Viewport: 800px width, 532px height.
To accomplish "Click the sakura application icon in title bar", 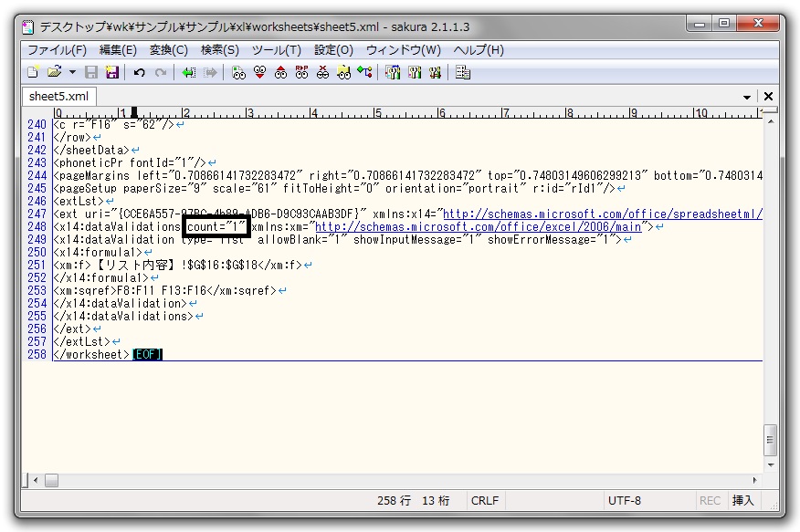I will [x=28, y=26].
